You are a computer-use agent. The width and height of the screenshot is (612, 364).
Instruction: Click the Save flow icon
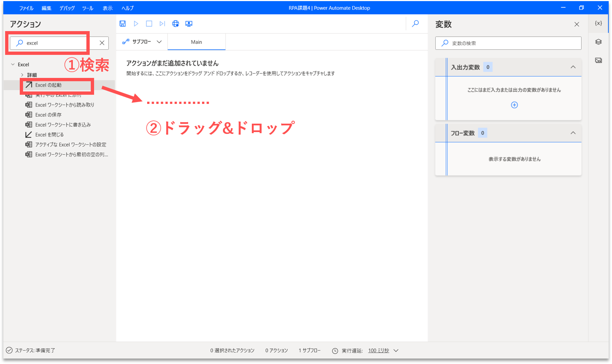123,24
